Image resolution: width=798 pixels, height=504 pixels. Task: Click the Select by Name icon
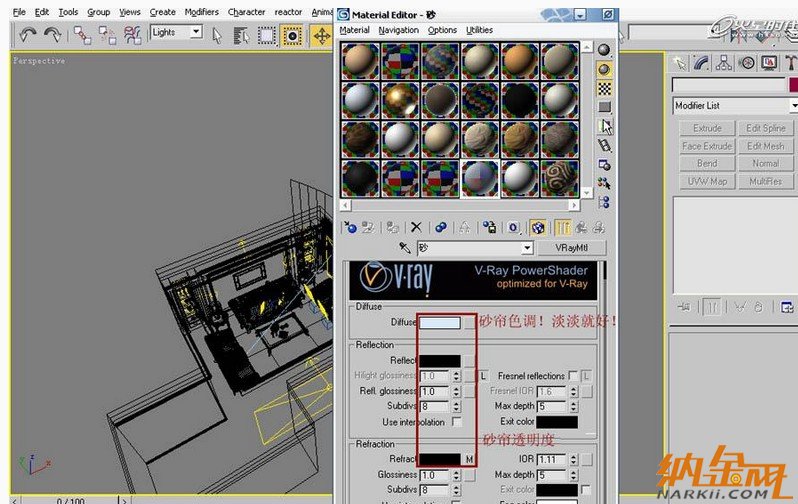240,34
